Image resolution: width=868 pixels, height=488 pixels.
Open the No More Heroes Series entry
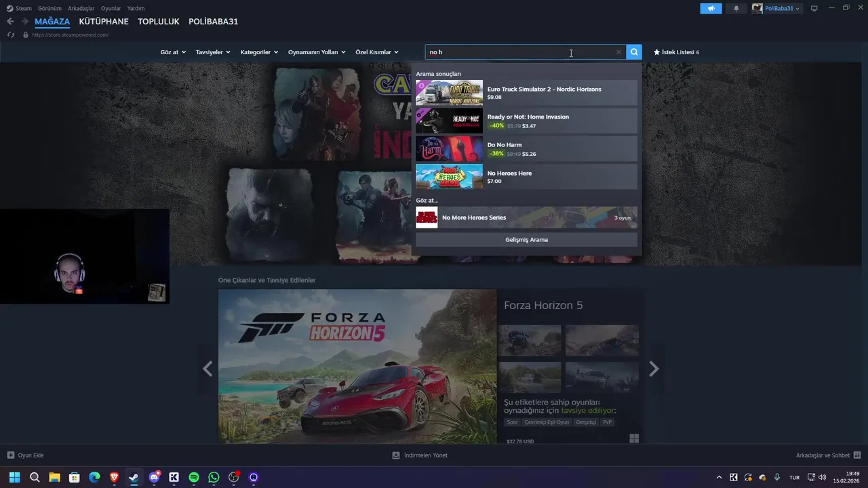[x=526, y=218]
